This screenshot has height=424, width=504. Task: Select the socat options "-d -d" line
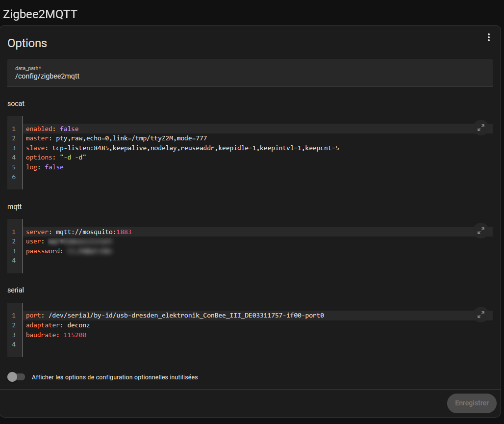click(x=56, y=158)
